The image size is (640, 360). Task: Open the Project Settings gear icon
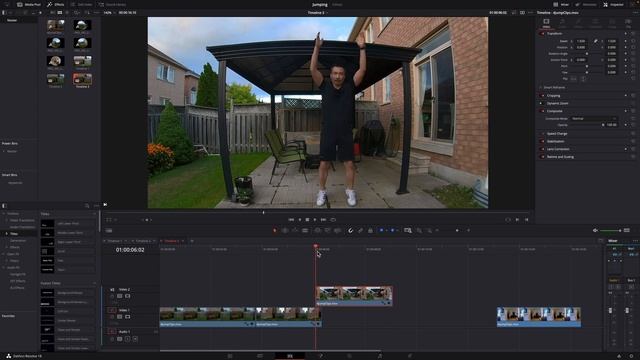[x=631, y=356]
